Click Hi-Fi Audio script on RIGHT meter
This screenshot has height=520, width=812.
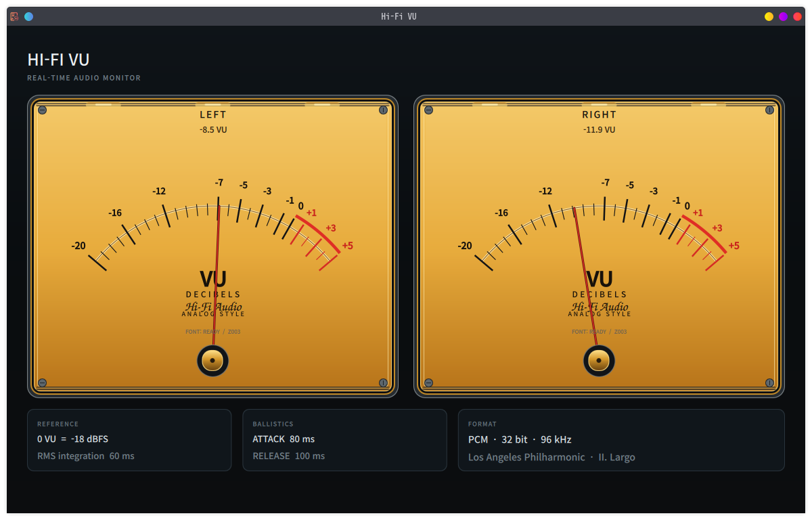pyautogui.click(x=600, y=307)
